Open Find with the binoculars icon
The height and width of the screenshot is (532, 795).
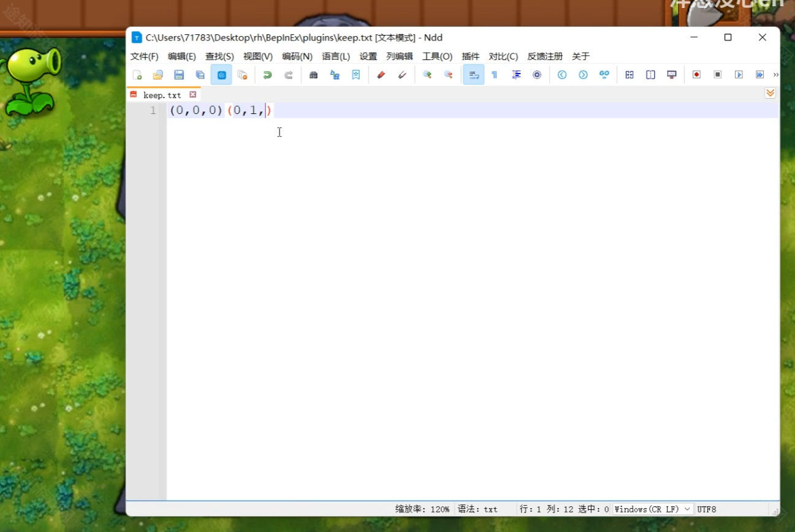click(314, 75)
